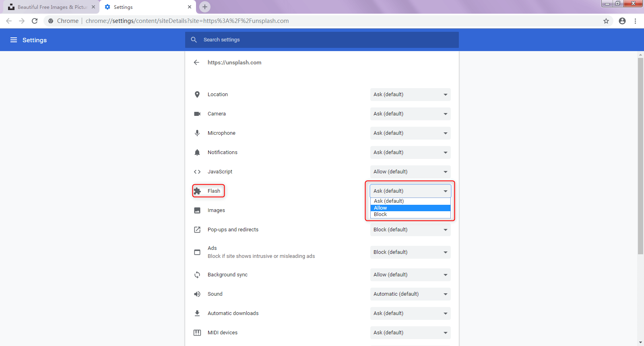
Task: Open the Pop-ups and redirects dropdown
Action: pos(410,230)
